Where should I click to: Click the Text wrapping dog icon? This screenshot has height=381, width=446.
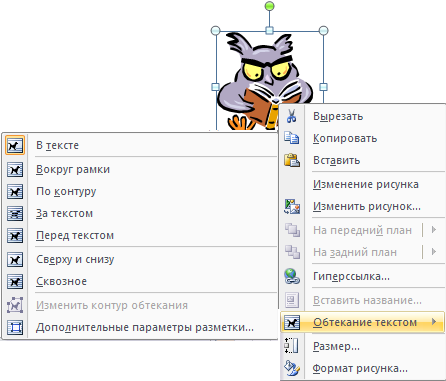pos(292,322)
